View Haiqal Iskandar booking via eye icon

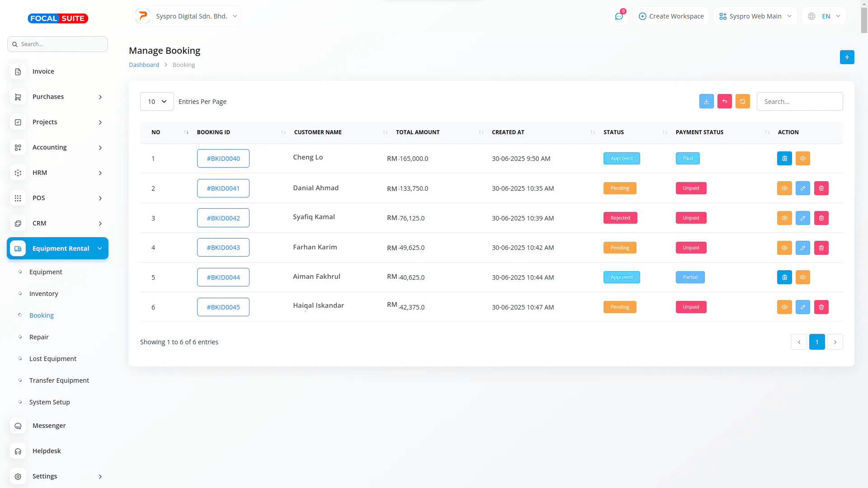click(x=784, y=307)
